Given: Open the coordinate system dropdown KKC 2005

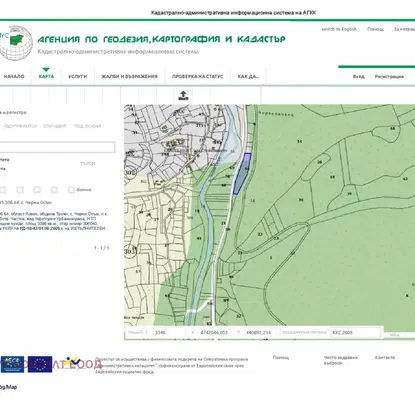Looking at the screenshot, I should [x=355, y=332].
